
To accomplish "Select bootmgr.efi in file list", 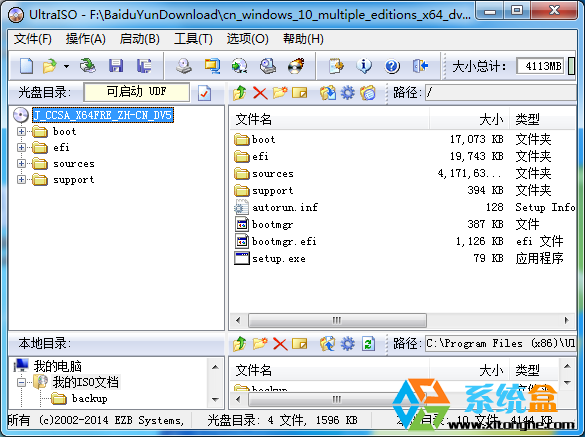I will coord(284,241).
